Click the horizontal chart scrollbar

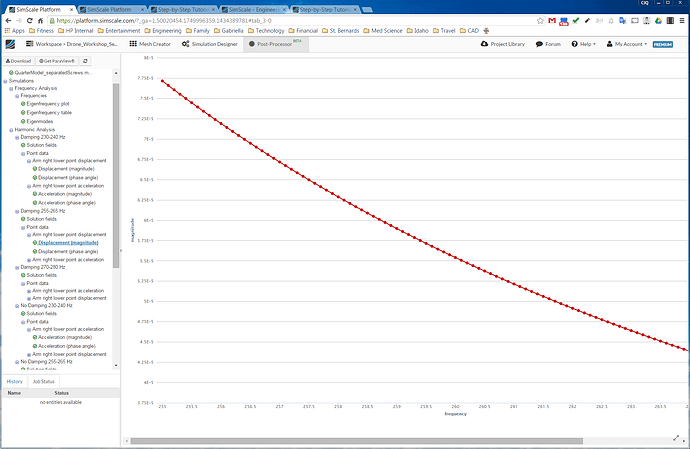(356, 441)
